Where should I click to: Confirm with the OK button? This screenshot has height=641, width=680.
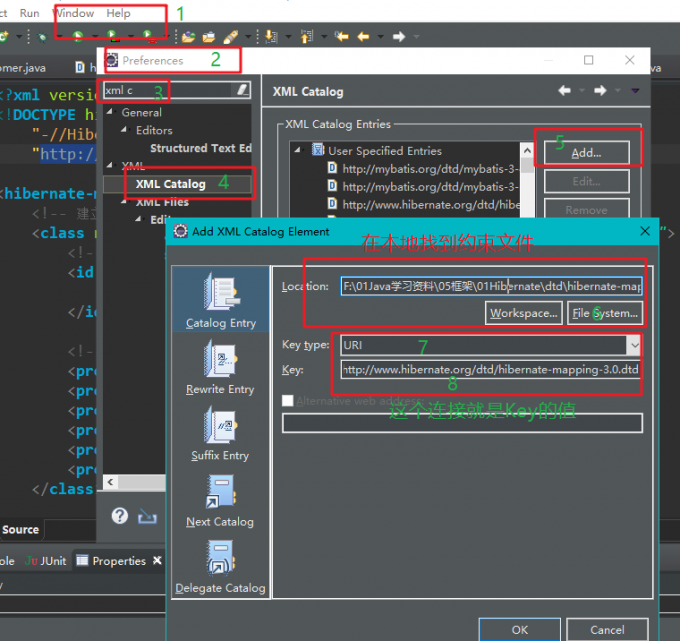coord(520,629)
